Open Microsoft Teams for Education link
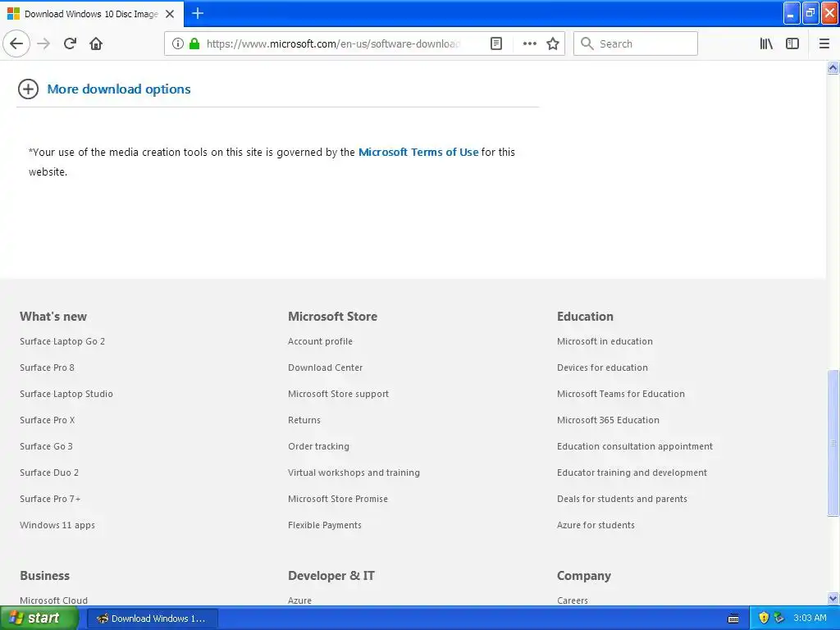840x630 pixels. click(621, 394)
